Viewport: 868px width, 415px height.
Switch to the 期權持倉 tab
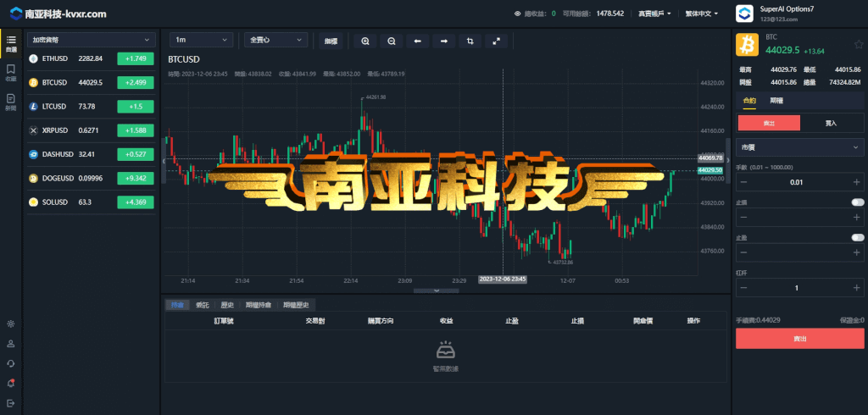(x=259, y=305)
